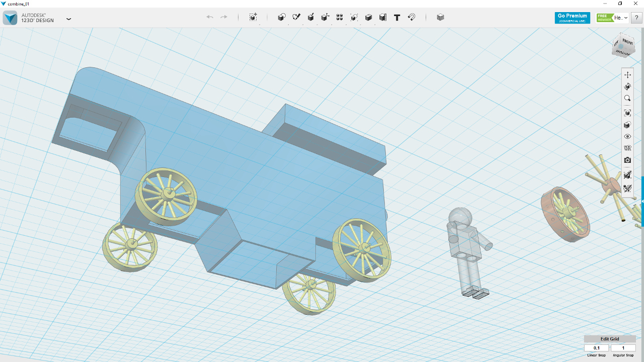
Task: Select the Transform tool icon
Action: 253,17
